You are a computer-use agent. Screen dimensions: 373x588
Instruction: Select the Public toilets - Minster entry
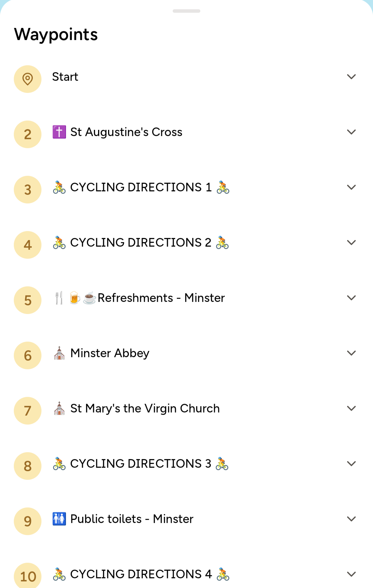pos(132,519)
